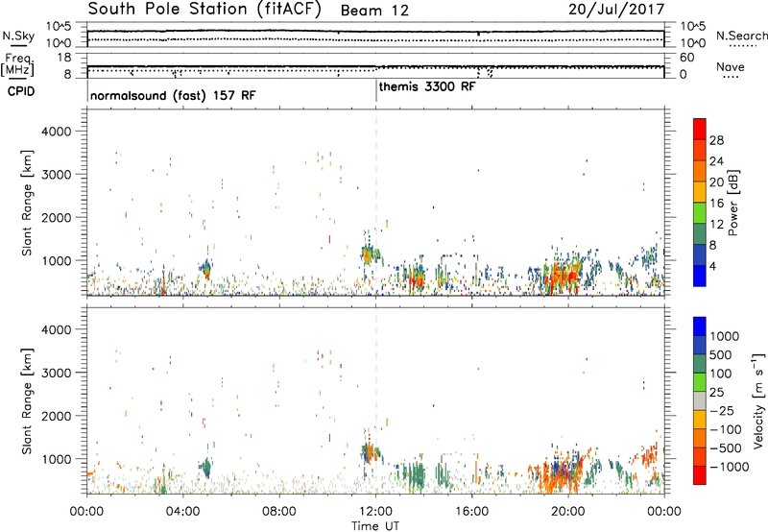
Task: Pick the blue top Velocity colorbar segment
Action: (x=700, y=326)
